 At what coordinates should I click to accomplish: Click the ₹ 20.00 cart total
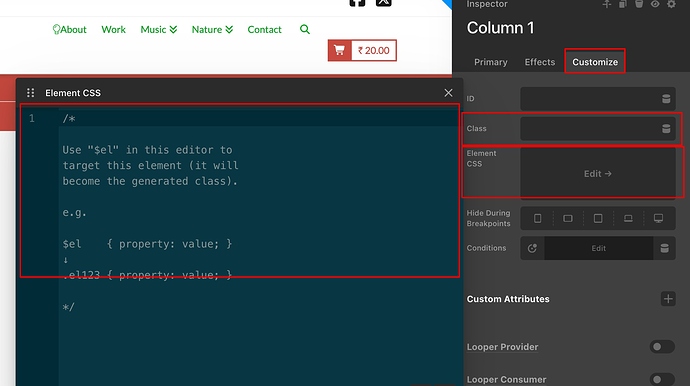click(374, 51)
